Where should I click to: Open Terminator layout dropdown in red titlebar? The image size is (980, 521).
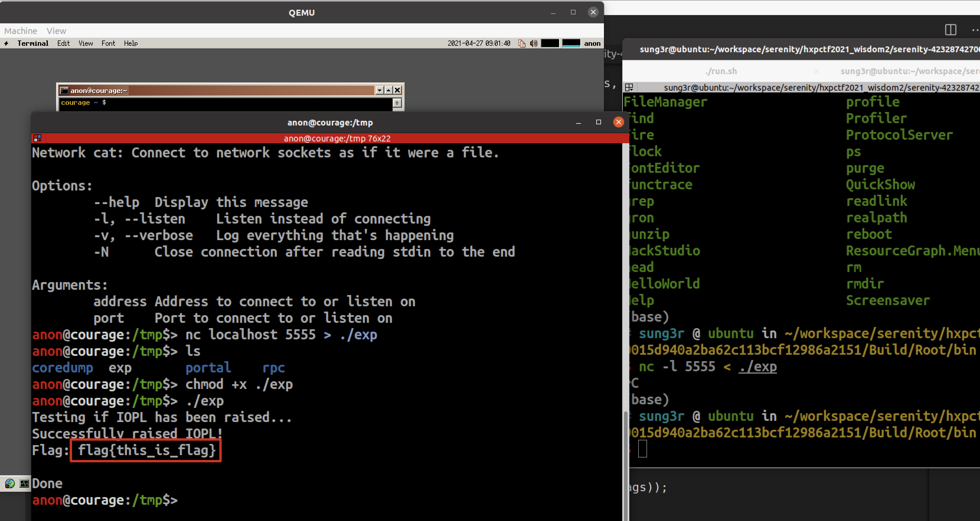point(37,138)
